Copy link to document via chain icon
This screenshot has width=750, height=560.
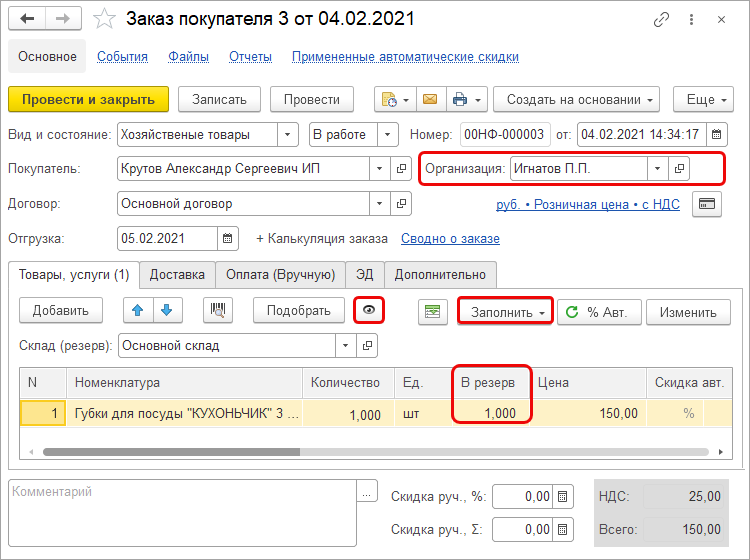tap(661, 20)
